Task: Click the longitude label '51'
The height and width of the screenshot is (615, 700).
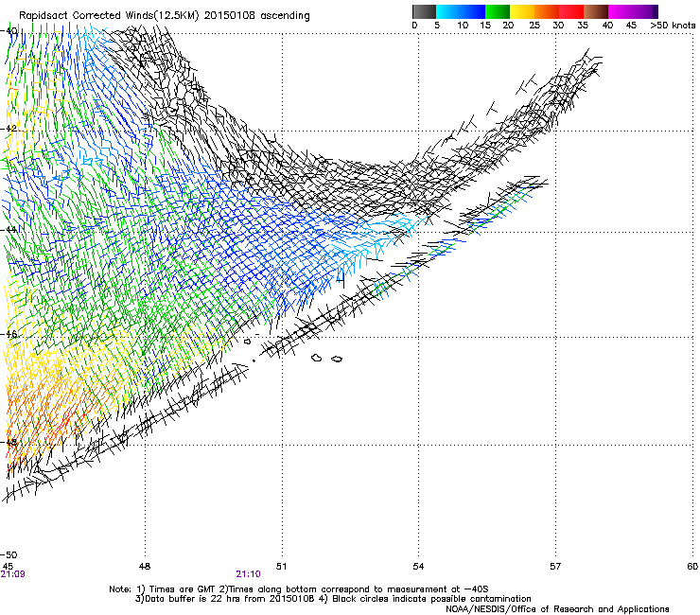Action: (281, 567)
